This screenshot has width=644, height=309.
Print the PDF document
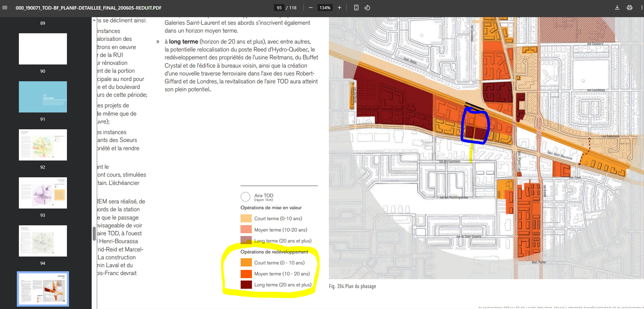click(630, 8)
